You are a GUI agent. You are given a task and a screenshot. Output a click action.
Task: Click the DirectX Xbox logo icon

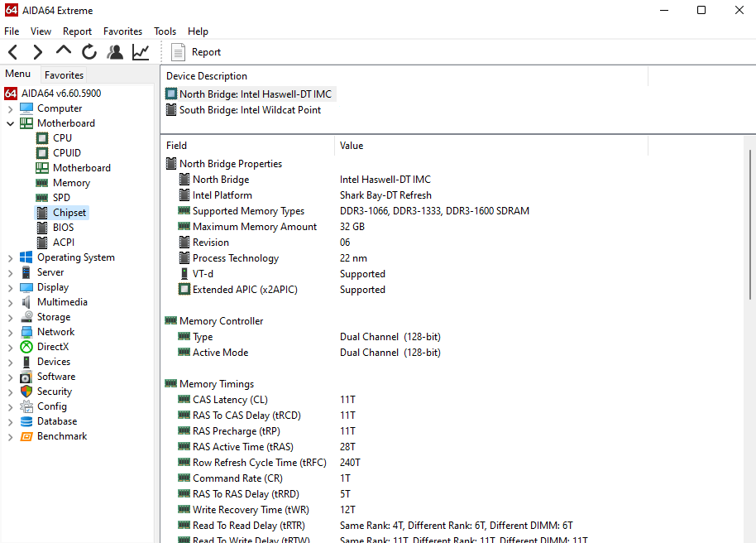(x=26, y=347)
